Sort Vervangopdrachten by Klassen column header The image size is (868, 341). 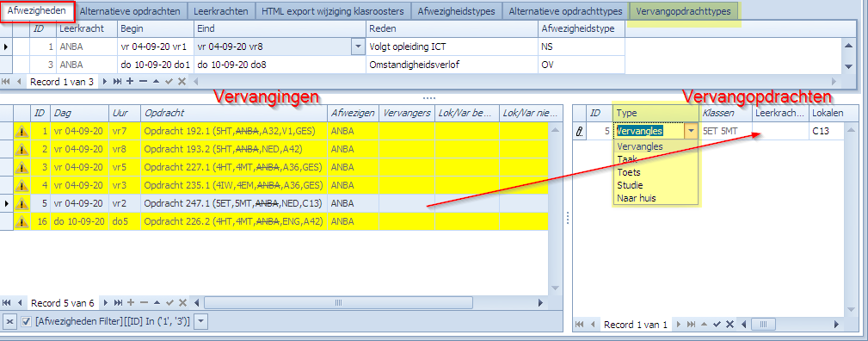pos(726,113)
